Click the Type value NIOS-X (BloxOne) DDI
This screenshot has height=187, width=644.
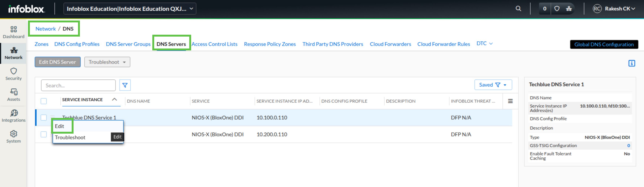click(x=607, y=137)
